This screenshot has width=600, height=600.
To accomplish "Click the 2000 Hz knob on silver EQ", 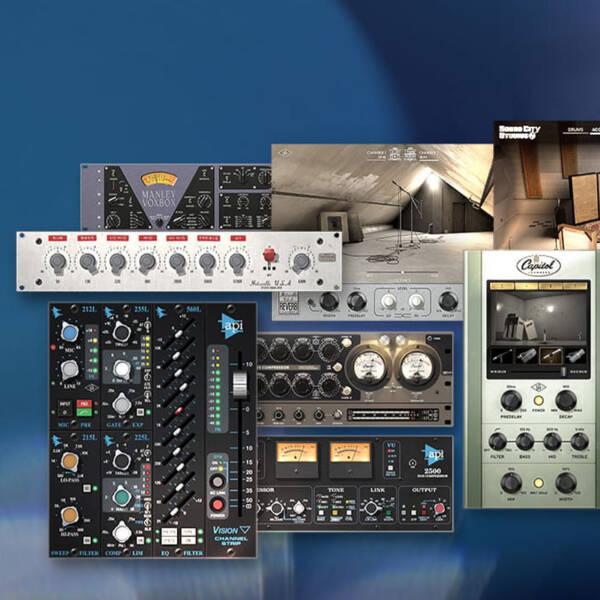I will [177, 263].
